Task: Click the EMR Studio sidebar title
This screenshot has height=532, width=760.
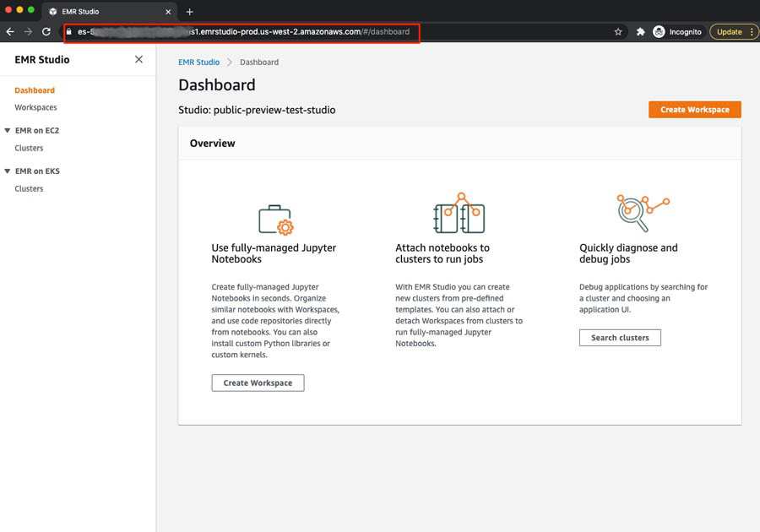Action: pyautogui.click(x=42, y=60)
